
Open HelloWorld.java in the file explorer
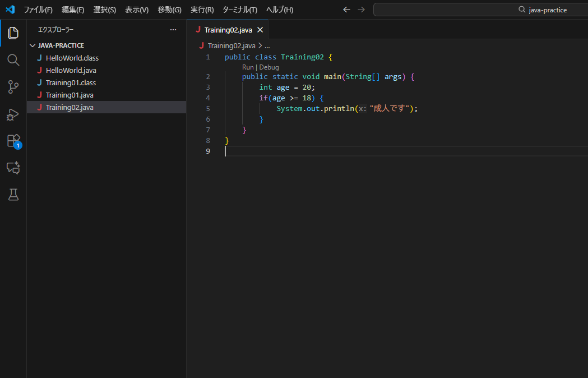click(72, 70)
